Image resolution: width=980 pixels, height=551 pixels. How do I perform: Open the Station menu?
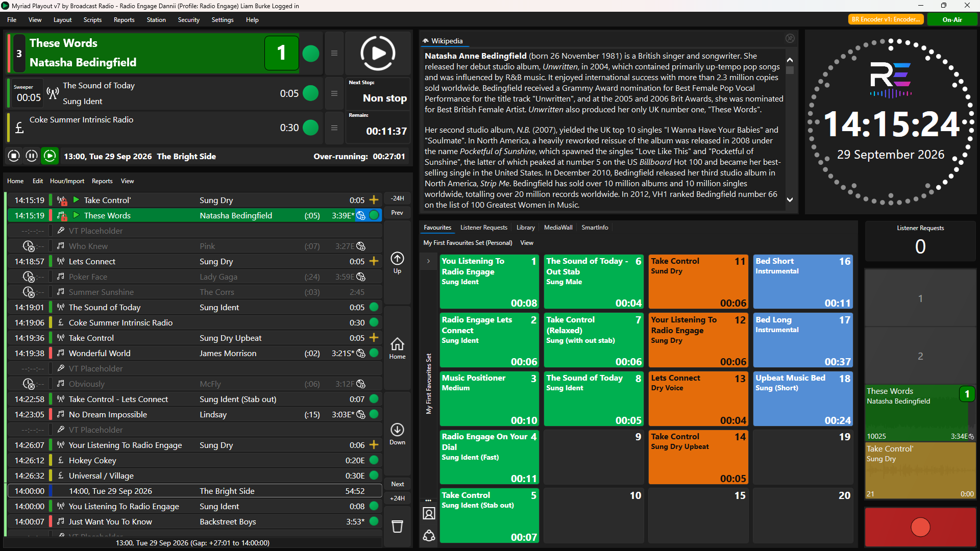coord(156,20)
